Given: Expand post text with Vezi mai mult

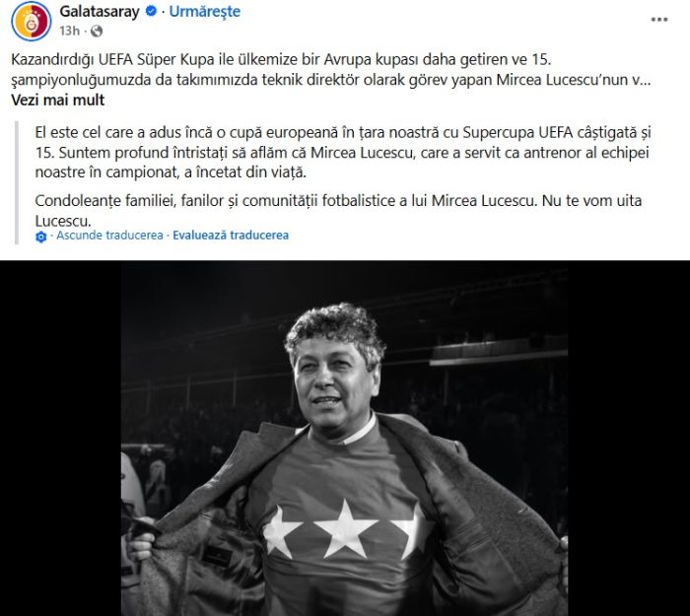Looking at the screenshot, I should coord(57,100).
